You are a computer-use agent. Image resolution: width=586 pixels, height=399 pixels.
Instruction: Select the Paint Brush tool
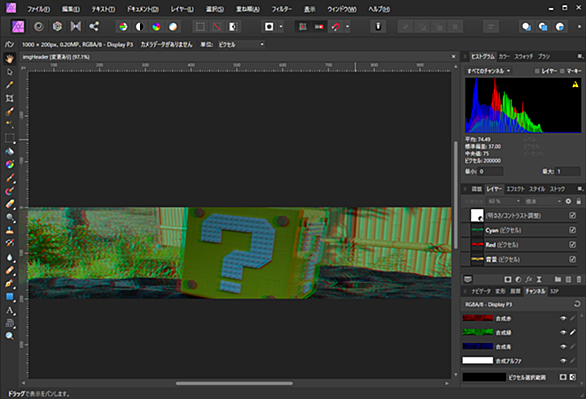click(10, 178)
